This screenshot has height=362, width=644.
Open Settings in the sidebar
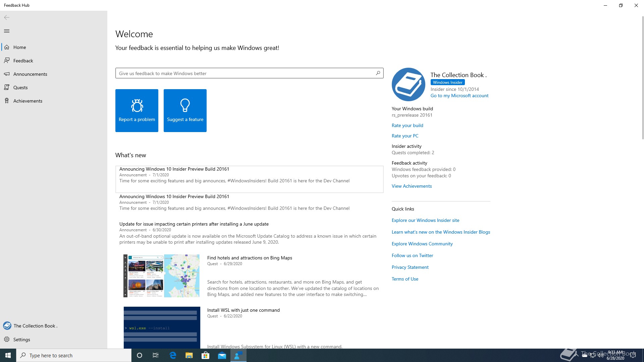(54, 340)
